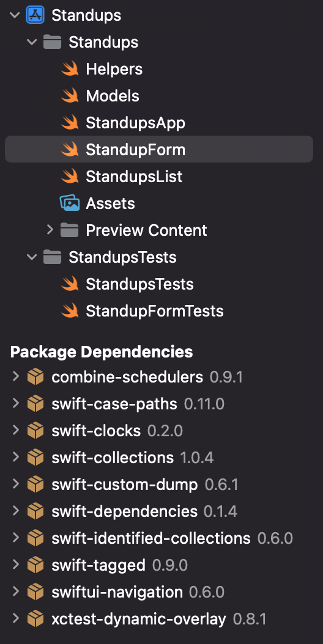
Task: Expand the swift-case-paths package
Action: 15,403
